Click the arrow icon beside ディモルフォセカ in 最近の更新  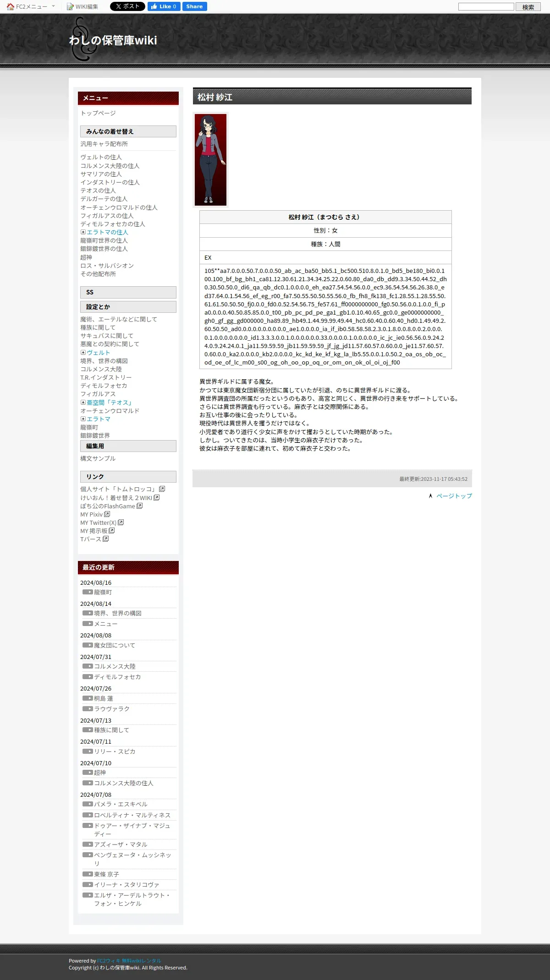click(x=88, y=677)
